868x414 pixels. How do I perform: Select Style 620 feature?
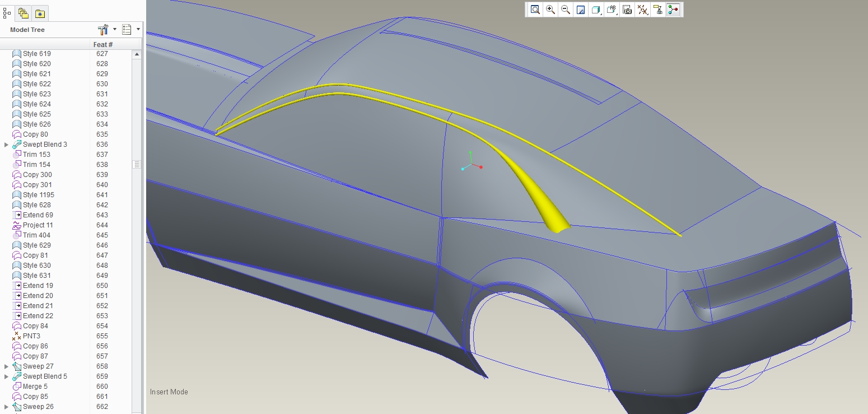pos(37,64)
